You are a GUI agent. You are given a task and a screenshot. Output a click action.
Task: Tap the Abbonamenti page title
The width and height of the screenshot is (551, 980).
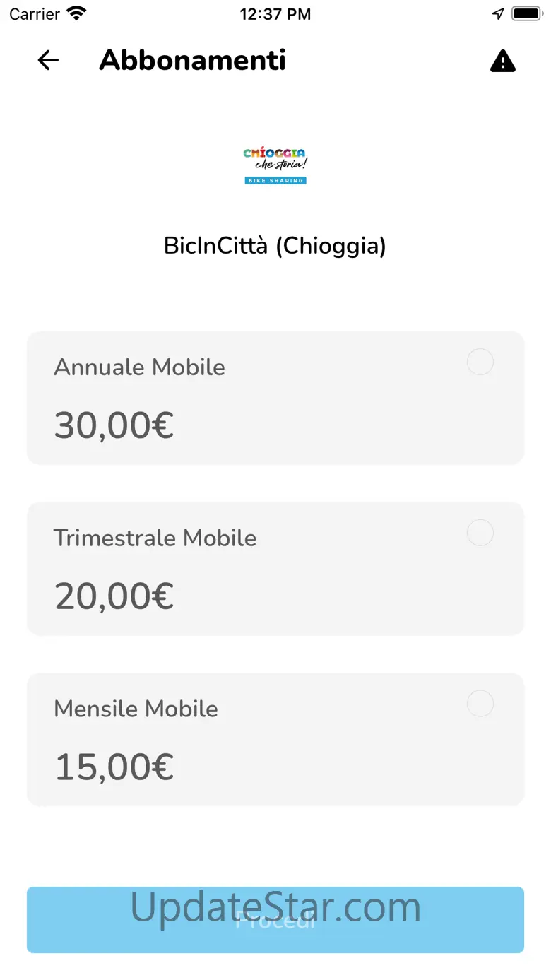192,61
